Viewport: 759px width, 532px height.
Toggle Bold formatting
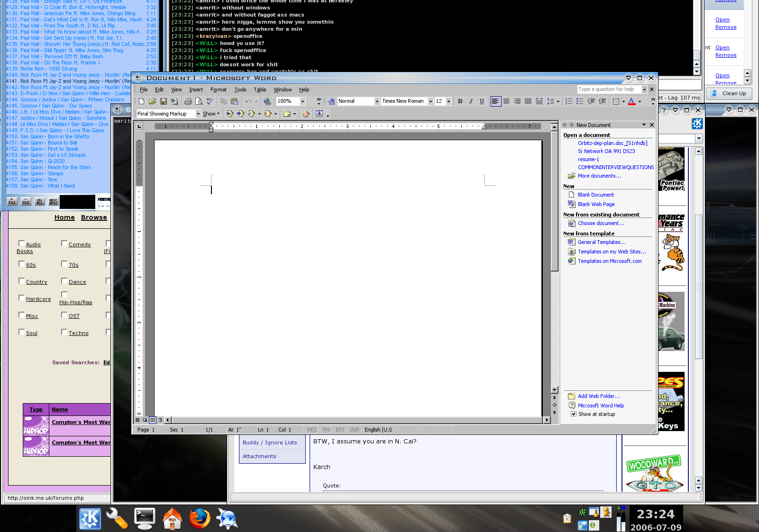coord(460,101)
